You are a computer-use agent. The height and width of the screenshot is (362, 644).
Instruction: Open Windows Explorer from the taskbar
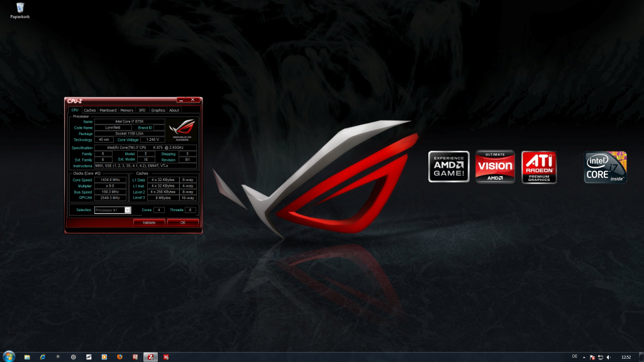point(27,355)
